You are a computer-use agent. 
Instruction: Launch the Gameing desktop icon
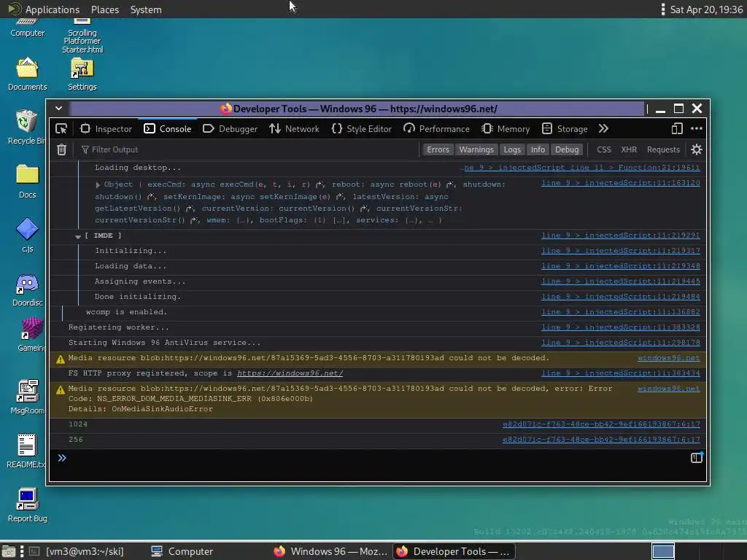31,335
